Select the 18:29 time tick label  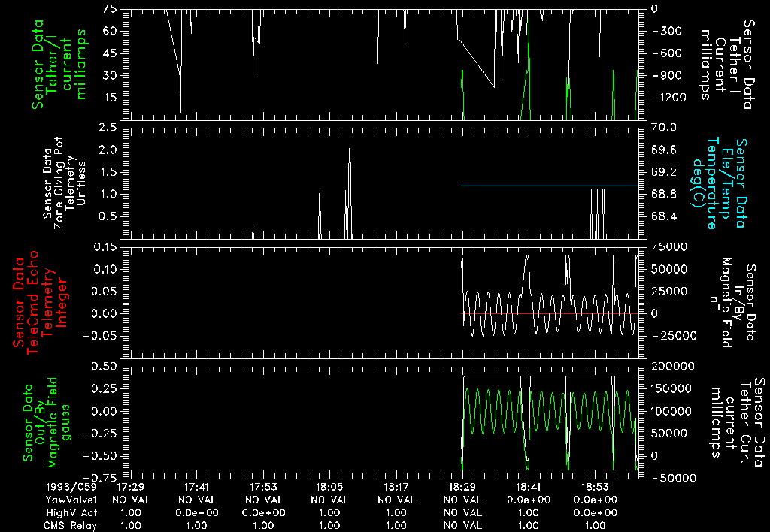point(462,487)
